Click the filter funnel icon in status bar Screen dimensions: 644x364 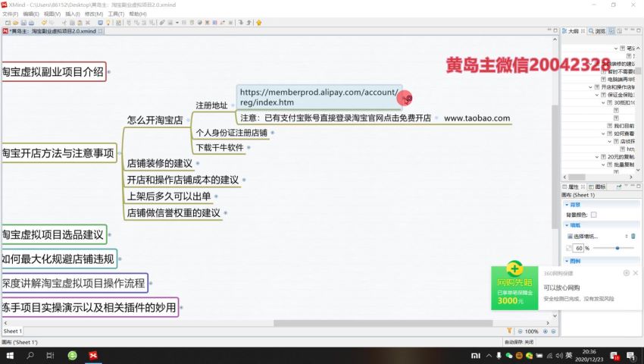point(509,331)
